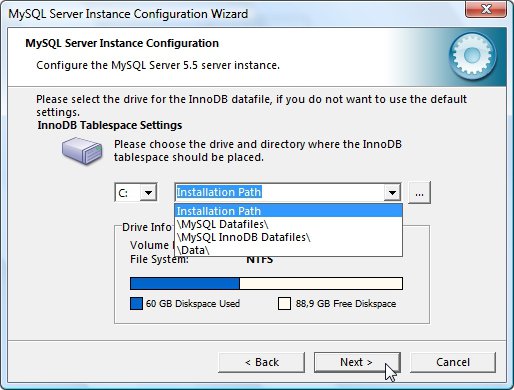This screenshot has width=514, height=390.
Task: Click the 'InnoDB Tablespace Settings' heading
Action: pyautogui.click(x=110, y=125)
